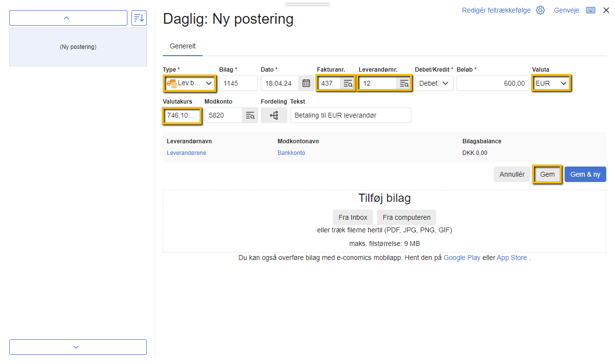
Task: Click the Gem button
Action: tap(547, 174)
